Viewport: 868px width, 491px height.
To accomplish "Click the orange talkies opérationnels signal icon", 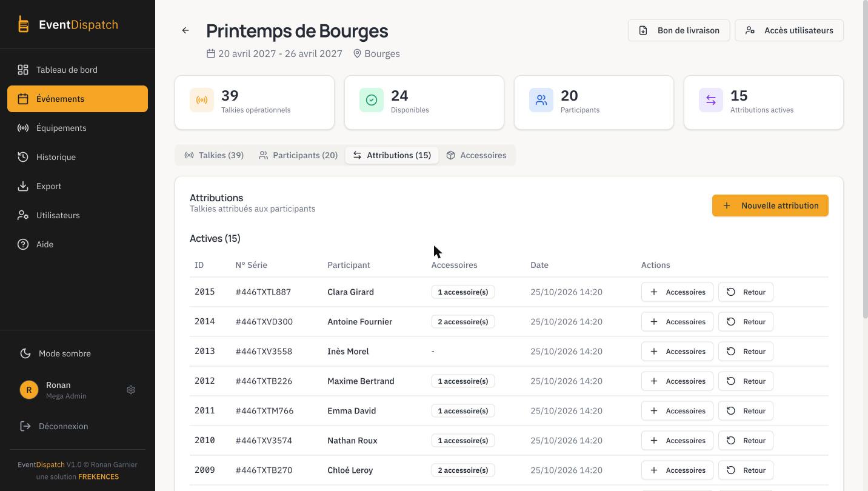I will [202, 100].
